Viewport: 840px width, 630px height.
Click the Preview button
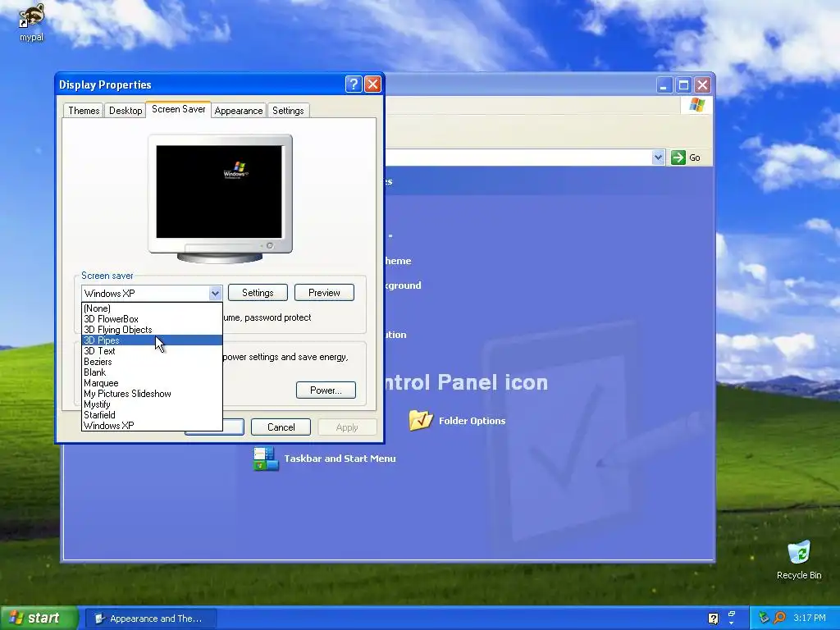click(324, 293)
